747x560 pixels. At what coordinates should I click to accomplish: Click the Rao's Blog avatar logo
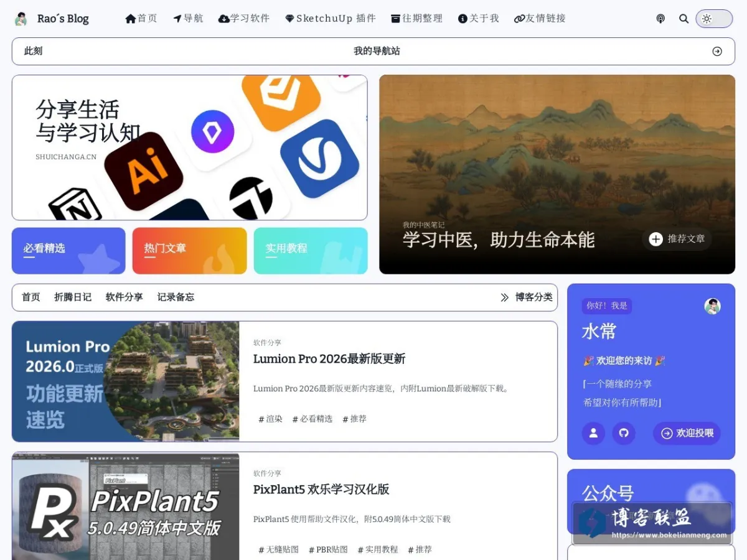click(21, 19)
